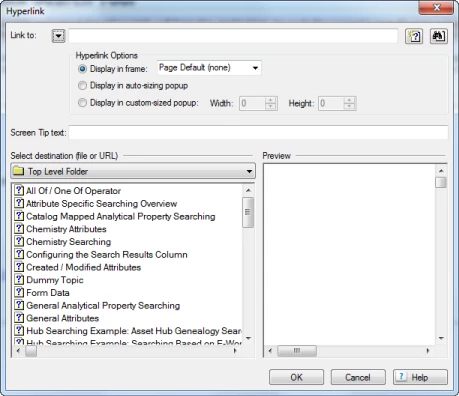Select Chemistry Attributes topic

pyautogui.click(x=66, y=229)
